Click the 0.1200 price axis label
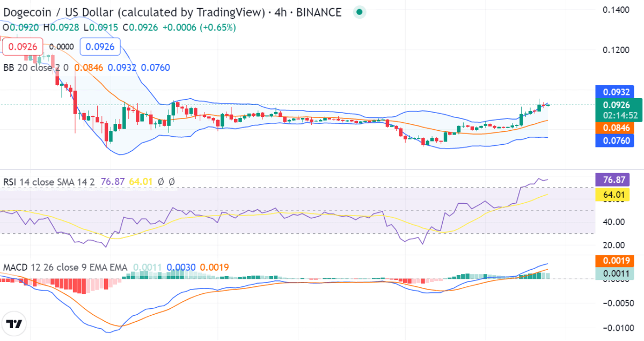The image size is (644, 341). pos(616,50)
